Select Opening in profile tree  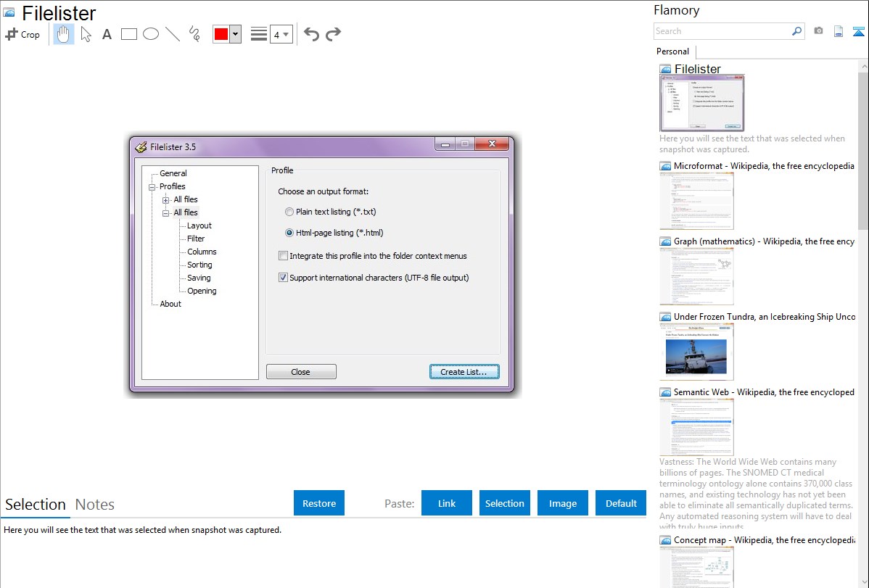click(202, 291)
